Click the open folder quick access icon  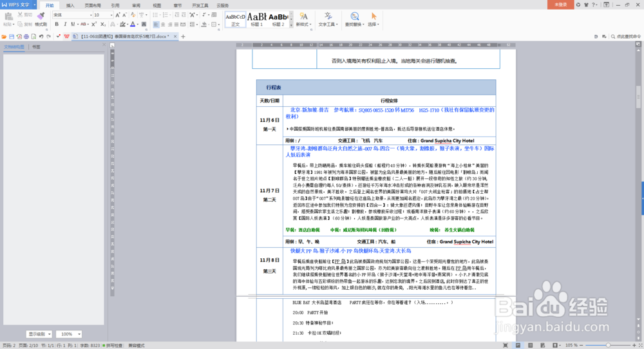pyautogui.click(x=4, y=37)
